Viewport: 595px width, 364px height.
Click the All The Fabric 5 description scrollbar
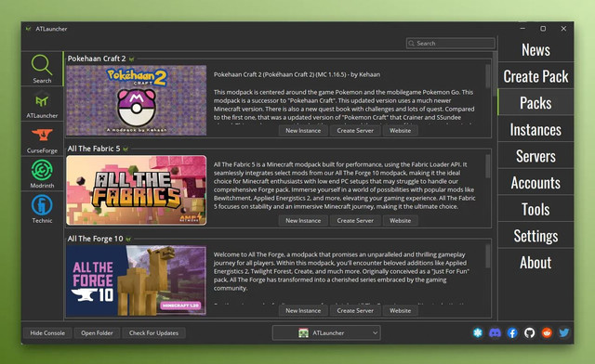pos(487,166)
